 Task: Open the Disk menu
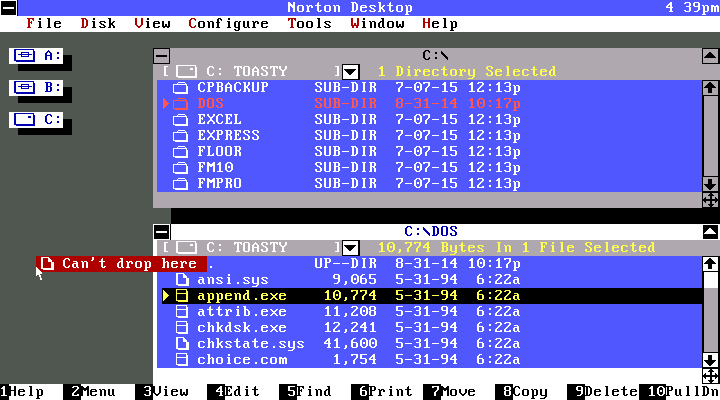coord(98,23)
